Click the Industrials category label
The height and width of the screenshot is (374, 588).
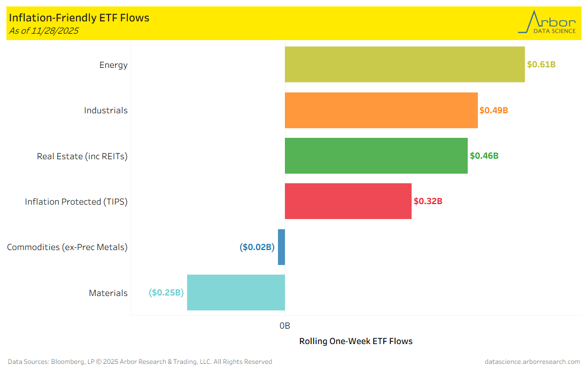pyautogui.click(x=106, y=111)
